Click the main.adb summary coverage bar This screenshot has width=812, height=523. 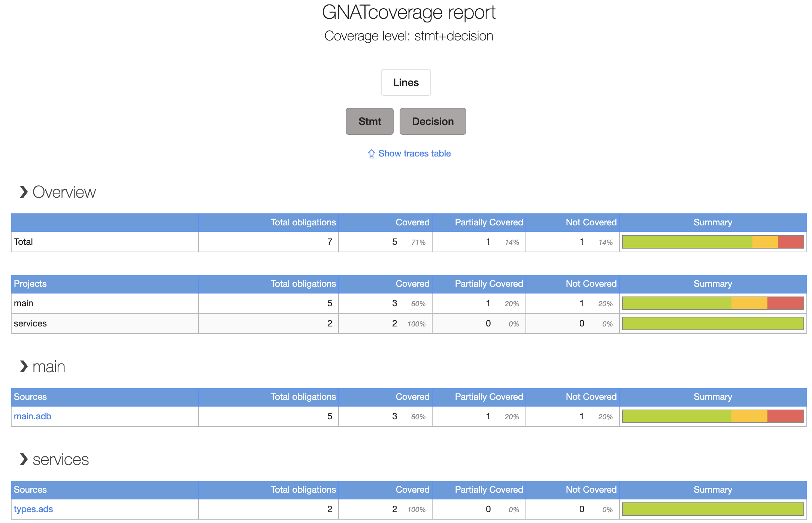pyautogui.click(x=713, y=416)
